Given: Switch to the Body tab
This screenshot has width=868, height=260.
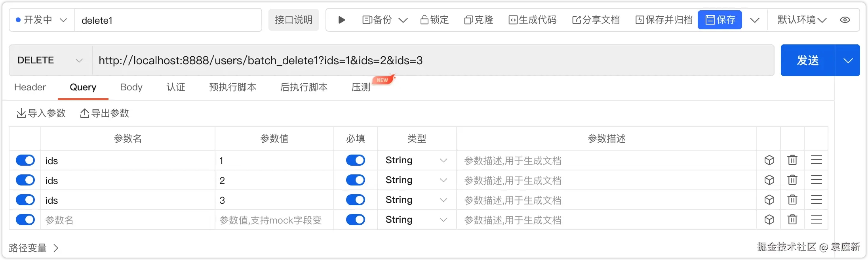Looking at the screenshot, I should [131, 87].
